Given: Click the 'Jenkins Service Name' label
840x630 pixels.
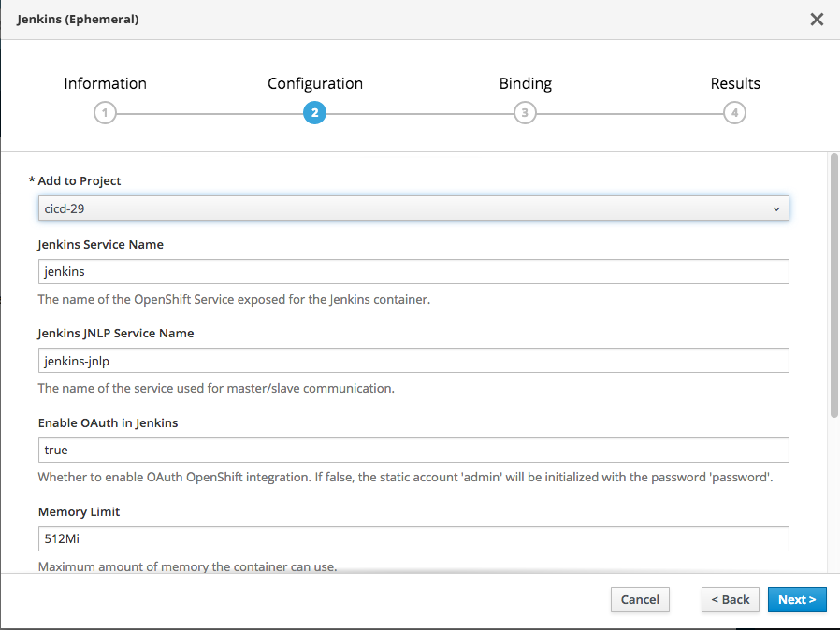Looking at the screenshot, I should (x=101, y=245).
